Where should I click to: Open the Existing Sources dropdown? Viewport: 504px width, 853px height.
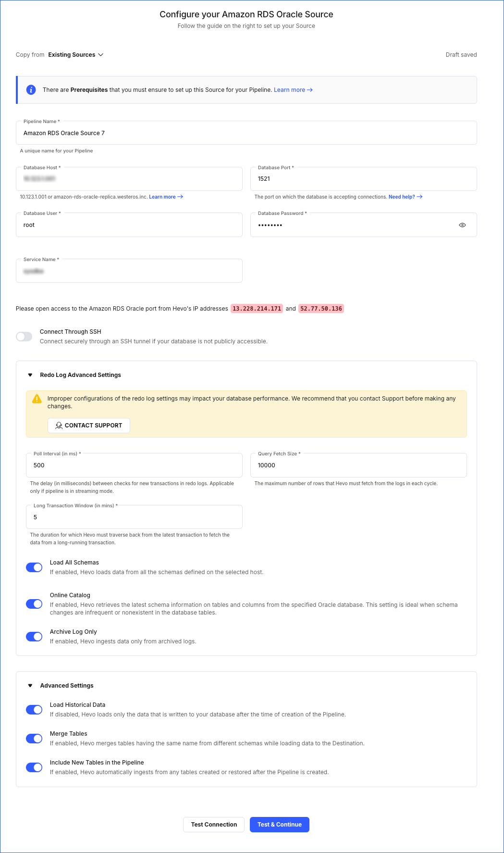[x=76, y=55]
